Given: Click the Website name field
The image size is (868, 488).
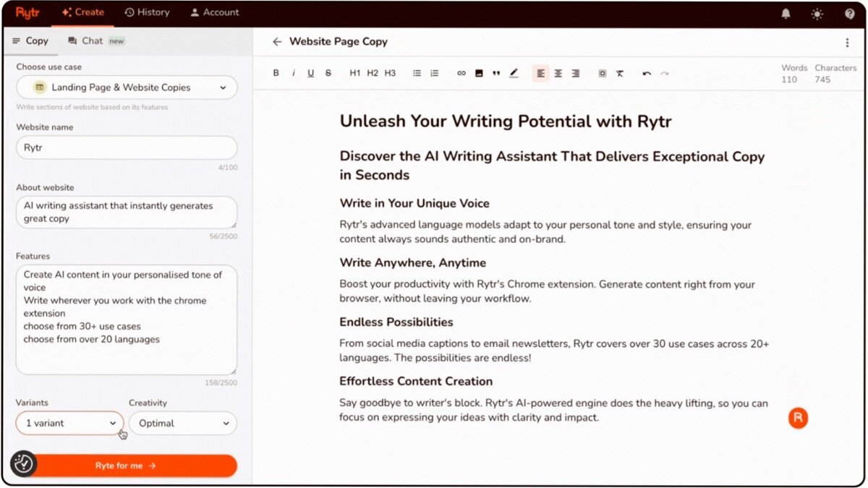Looking at the screenshot, I should tap(127, 147).
